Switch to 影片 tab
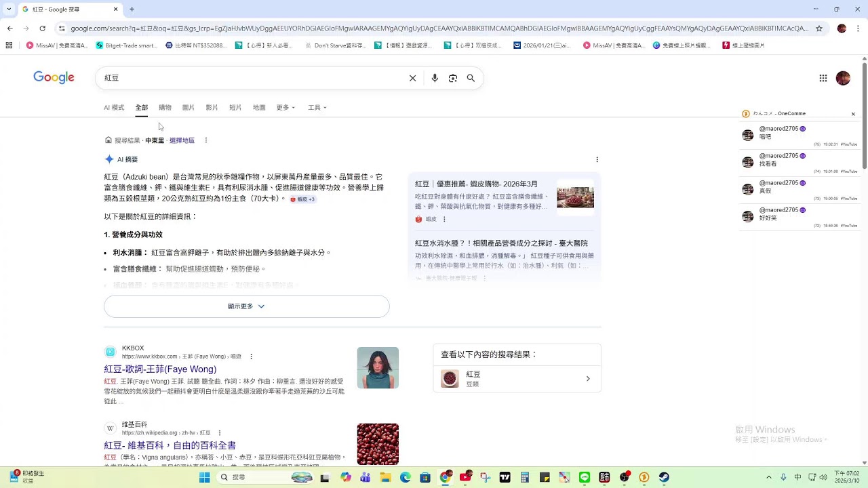 point(212,108)
